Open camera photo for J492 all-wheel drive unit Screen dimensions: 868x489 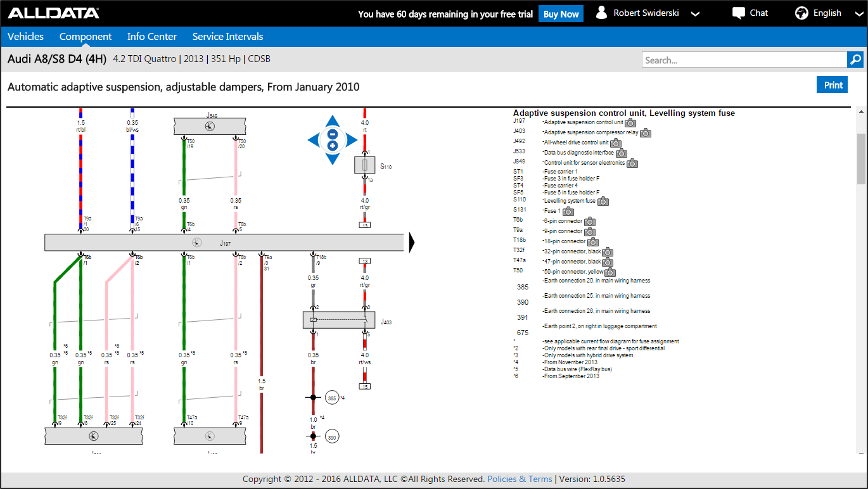point(616,143)
